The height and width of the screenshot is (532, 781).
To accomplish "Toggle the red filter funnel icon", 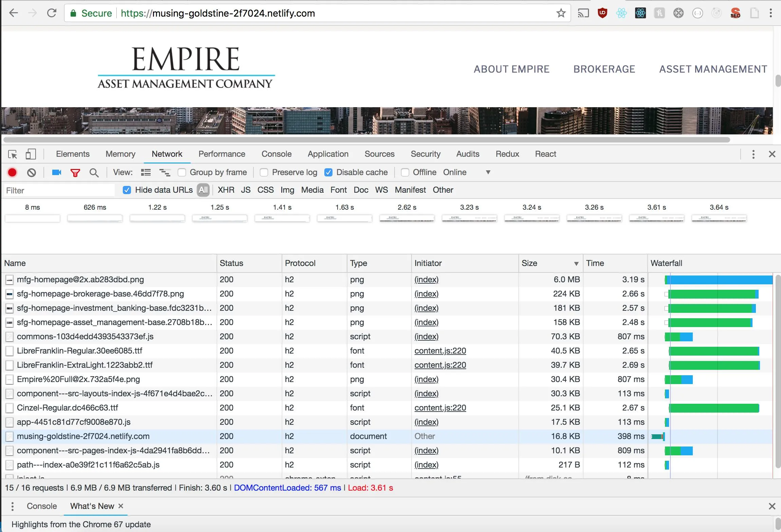I will [x=75, y=173].
